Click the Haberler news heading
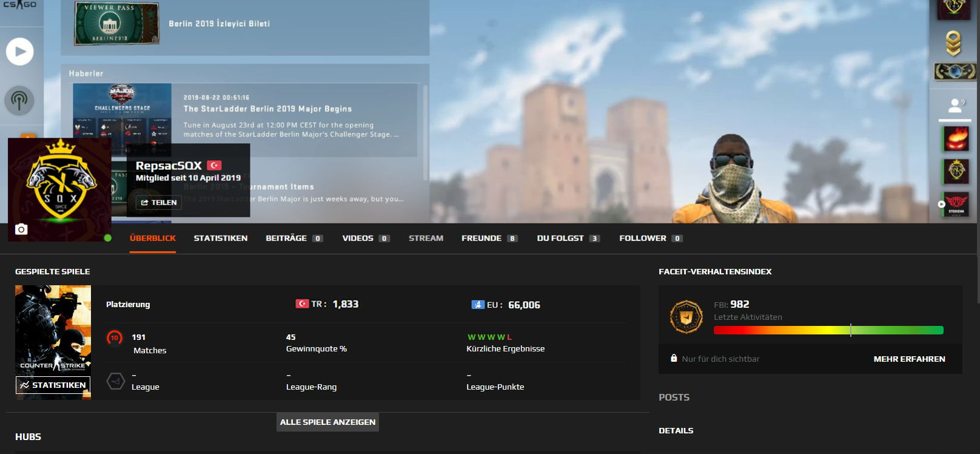 click(86, 73)
